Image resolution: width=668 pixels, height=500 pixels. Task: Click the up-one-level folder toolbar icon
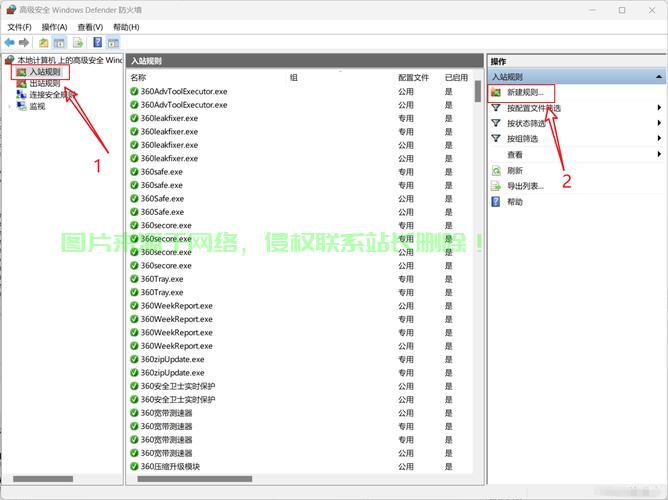tap(43, 43)
